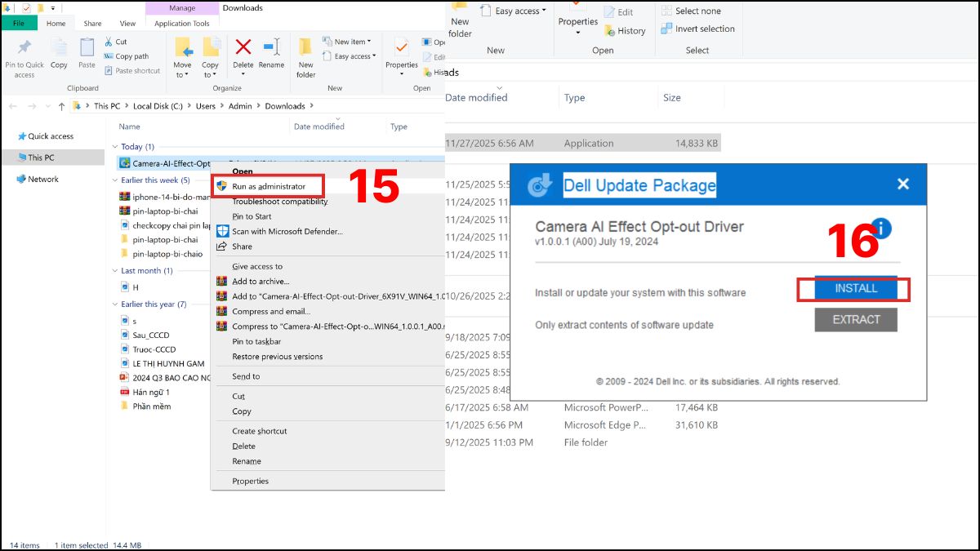Expand the New item dropdown
Screen dimensions: 980x551
pos(351,42)
